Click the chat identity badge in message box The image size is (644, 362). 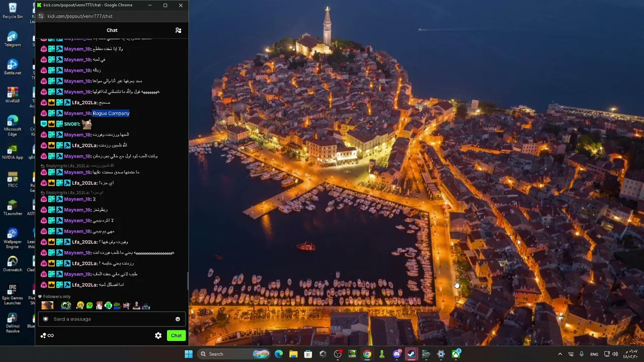pyautogui.click(x=46, y=319)
